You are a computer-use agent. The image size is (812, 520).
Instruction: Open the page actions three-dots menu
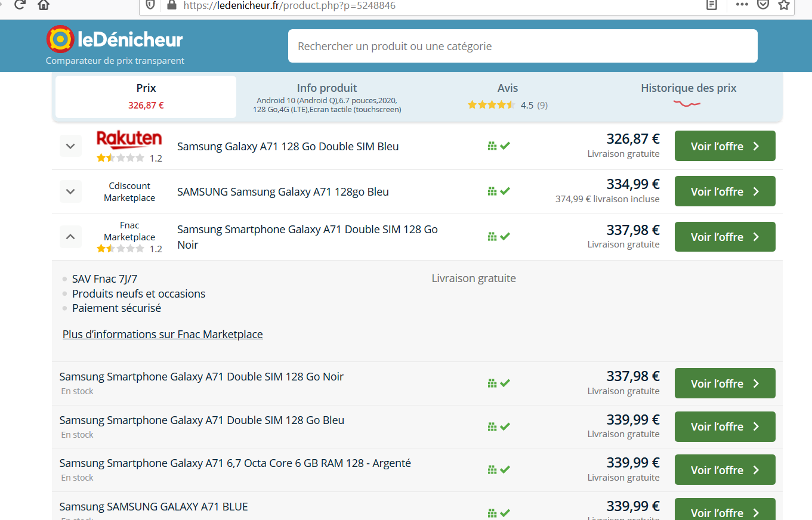coord(742,5)
